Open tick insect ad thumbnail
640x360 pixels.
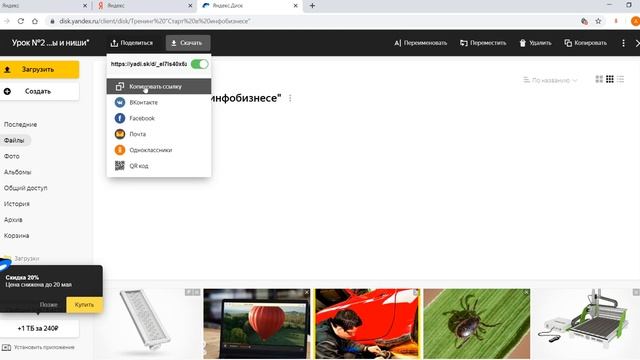point(477,324)
